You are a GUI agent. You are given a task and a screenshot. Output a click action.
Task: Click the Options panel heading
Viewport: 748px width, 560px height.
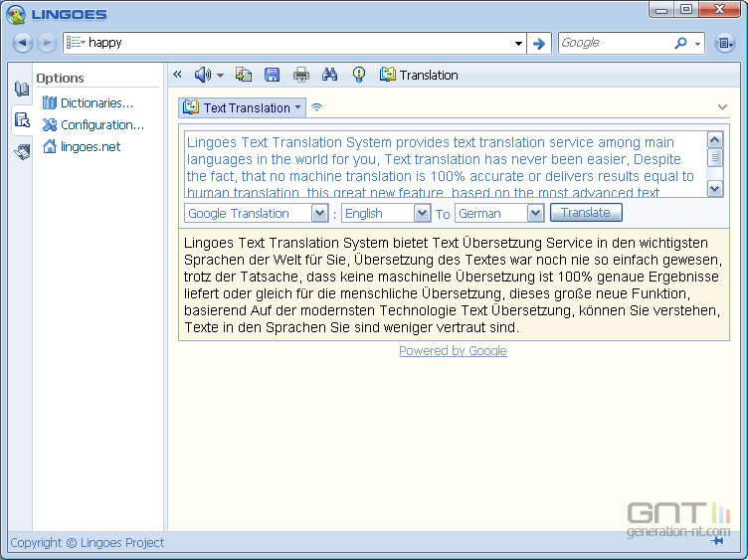(x=60, y=78)
